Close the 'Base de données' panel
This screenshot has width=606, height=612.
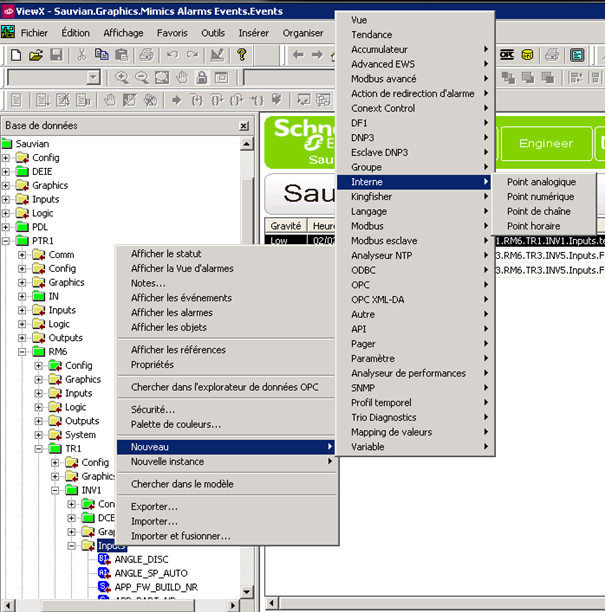pyautogui.click(x=243, y=126)
